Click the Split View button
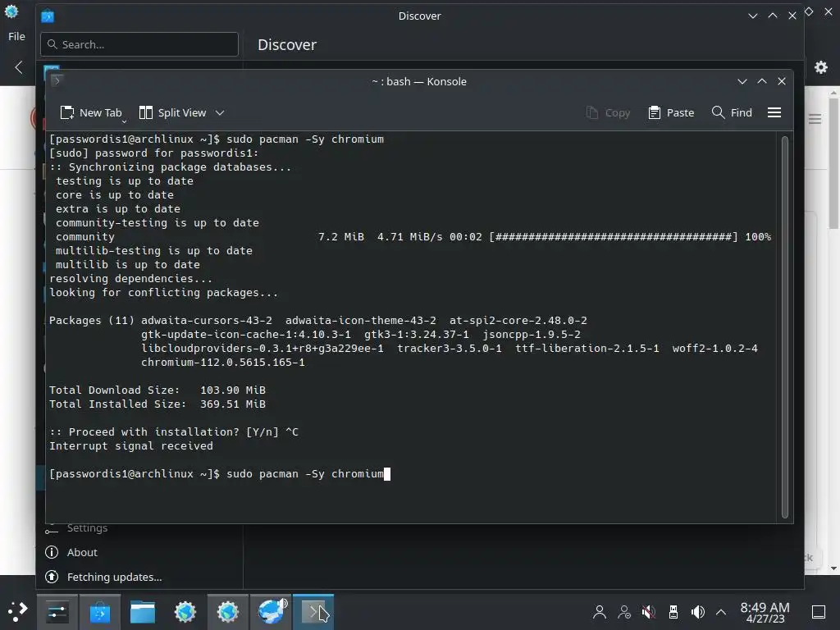Viewport: 840px width, 630px height. pos(172,112)
